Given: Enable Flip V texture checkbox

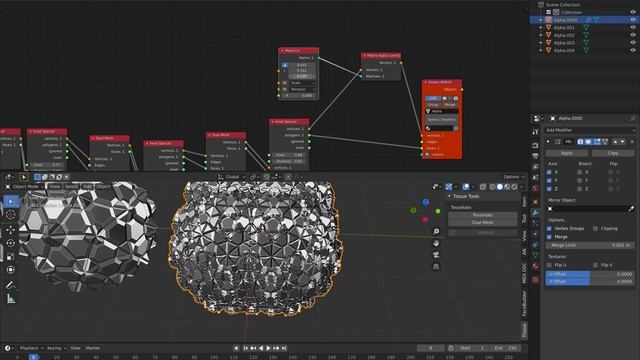Looking at the screenshot, I should pos(596,265).
